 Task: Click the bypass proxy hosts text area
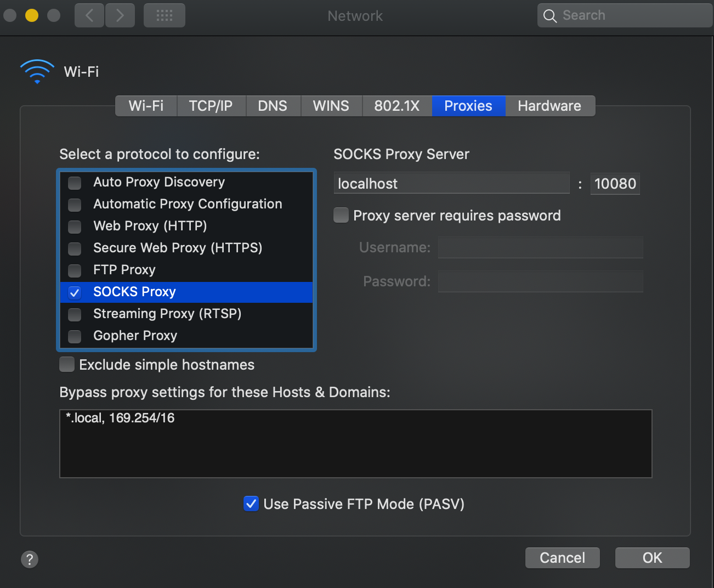(356, 444)
